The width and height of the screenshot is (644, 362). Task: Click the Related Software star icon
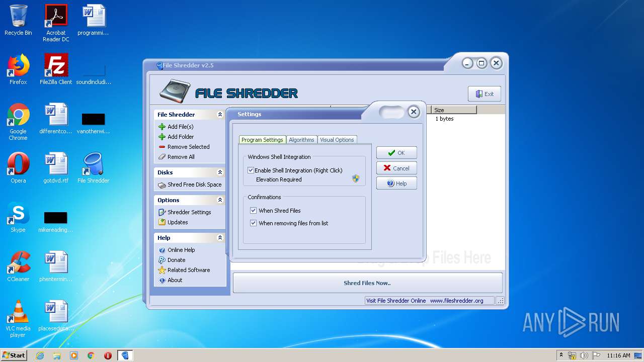pyautogui.click(x=162, y=270)
